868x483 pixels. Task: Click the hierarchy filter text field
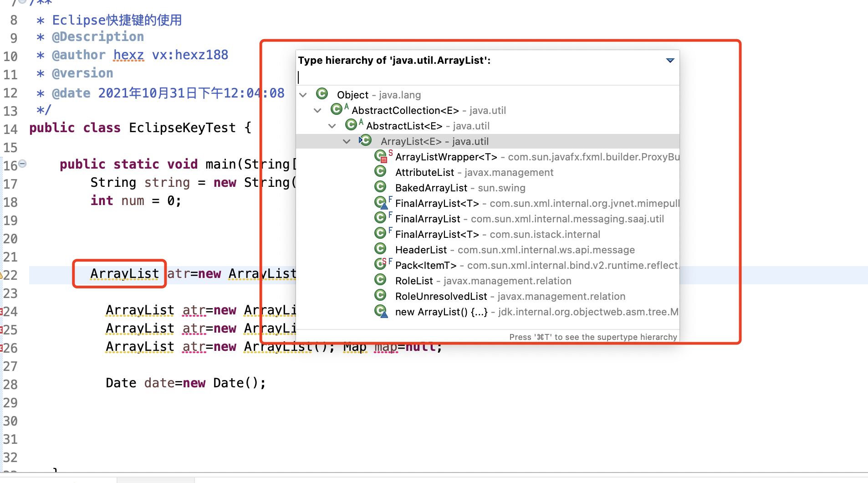(x=487, y=77)
